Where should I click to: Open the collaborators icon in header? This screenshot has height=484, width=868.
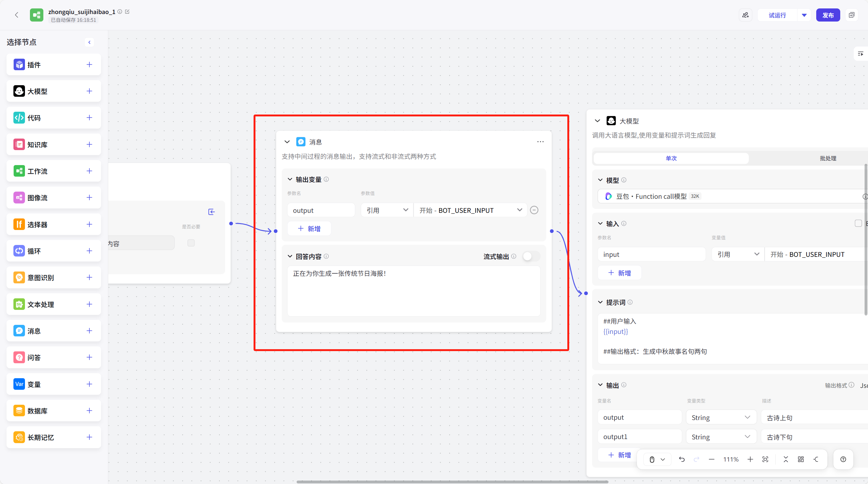coord(745,15)
